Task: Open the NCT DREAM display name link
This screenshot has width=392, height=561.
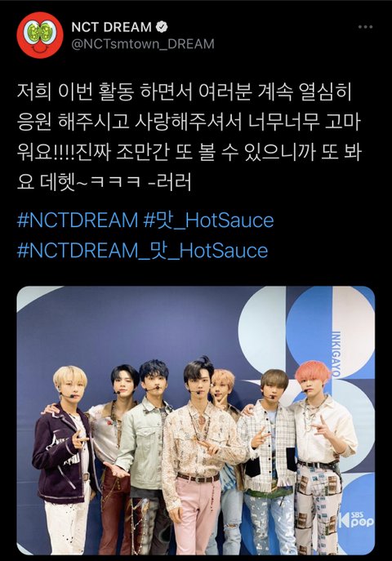Action: tap(112, 27)
